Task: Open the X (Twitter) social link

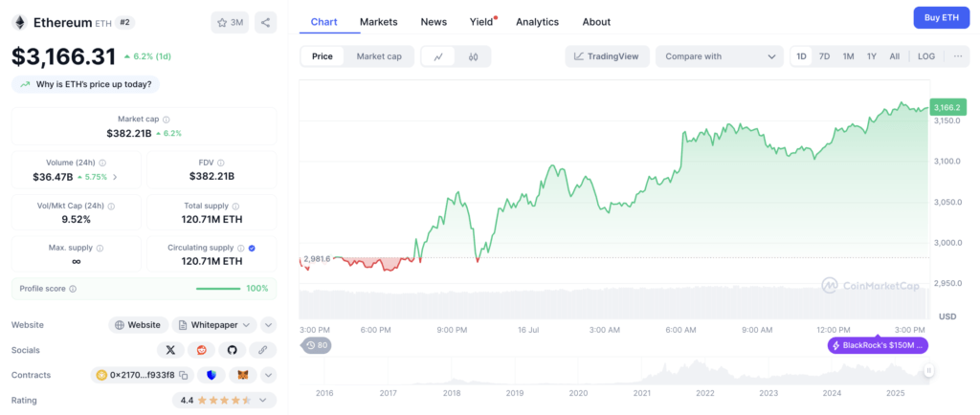Action: pos(170,350)
